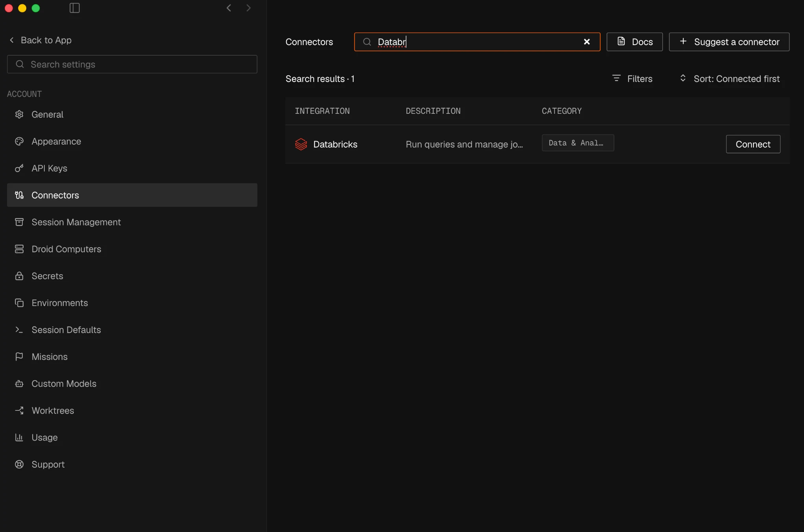This screenshot has height=532, width=804.
Task: Click the Databricks logo icon
Action: pyautogui.click(x=301, y=144)
